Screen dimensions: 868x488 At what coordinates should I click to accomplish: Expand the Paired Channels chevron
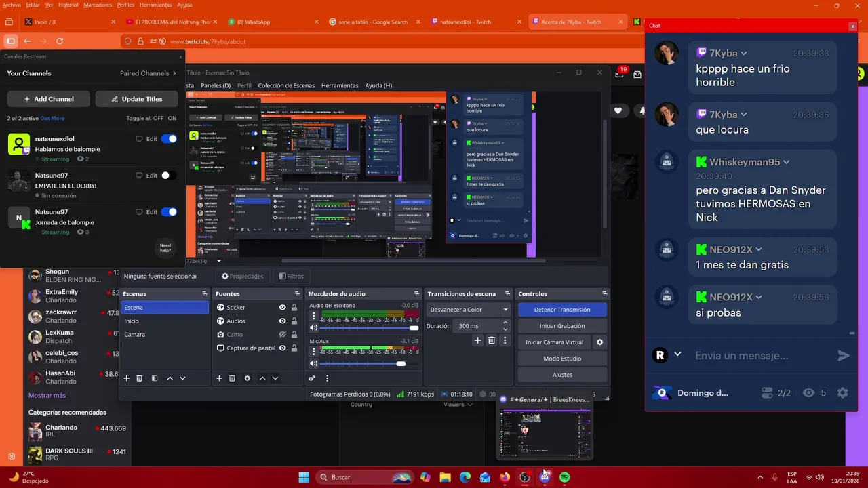coord(174,73)
